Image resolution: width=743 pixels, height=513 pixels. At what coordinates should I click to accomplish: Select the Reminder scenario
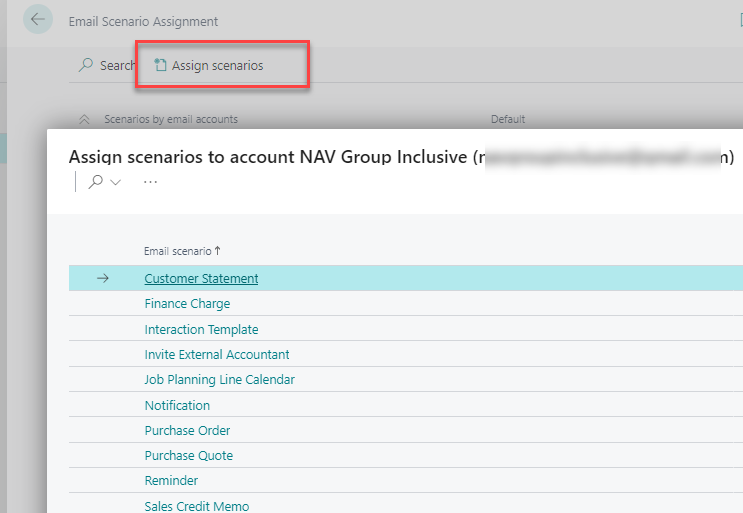(171, 481)
